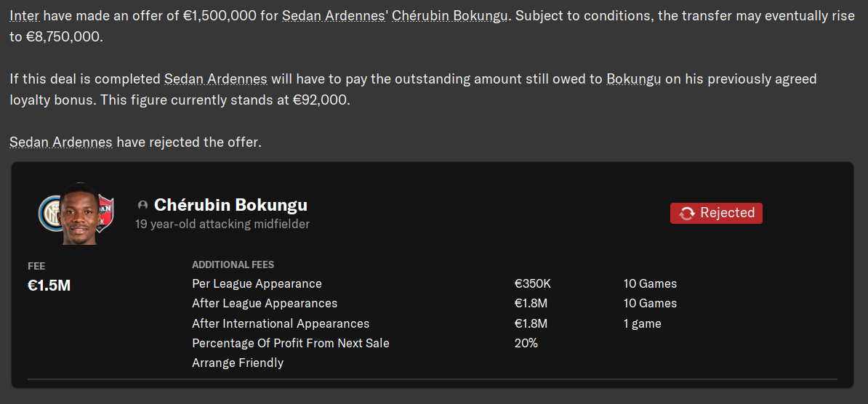Click the Inter club badge icon

[49, 213]
